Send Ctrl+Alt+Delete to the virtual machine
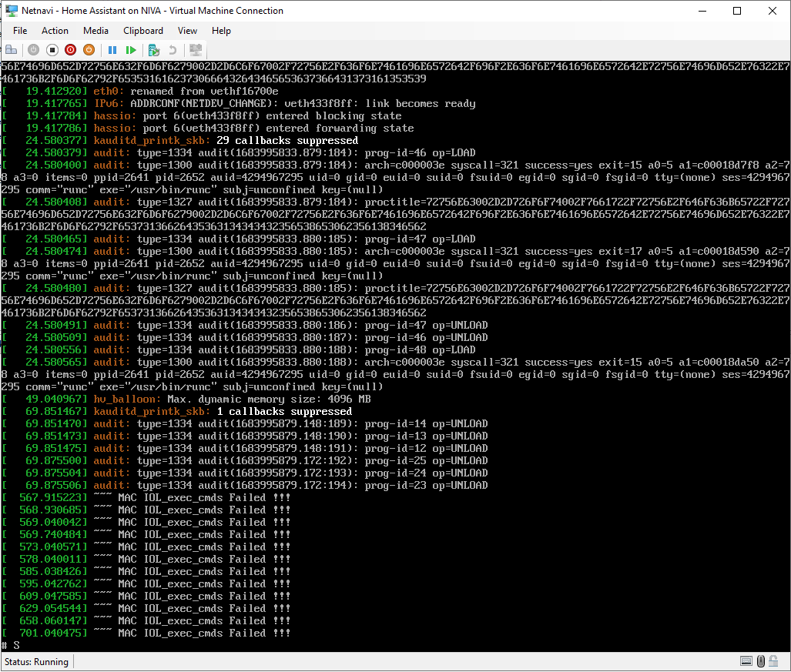This screenshot has height=672, width=791. pyautogui.click(x=11, y=49)
